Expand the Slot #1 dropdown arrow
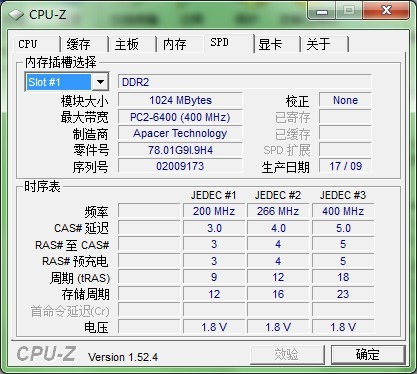 click(100, 82)
